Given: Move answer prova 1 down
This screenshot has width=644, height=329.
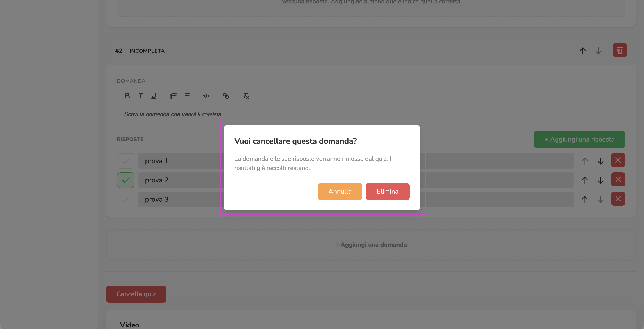Looking at the screenshot, I should tap(600, 161).
